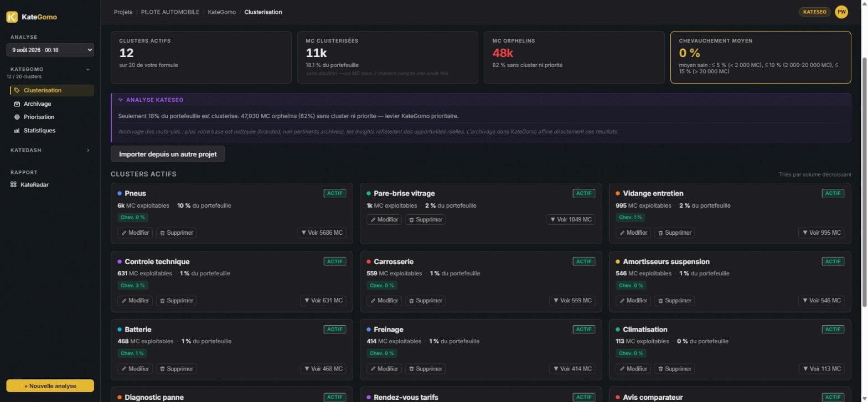Screen dimensions: 868x402
Task: Select the Chevauchement moyen stat card
Action: 761,57
